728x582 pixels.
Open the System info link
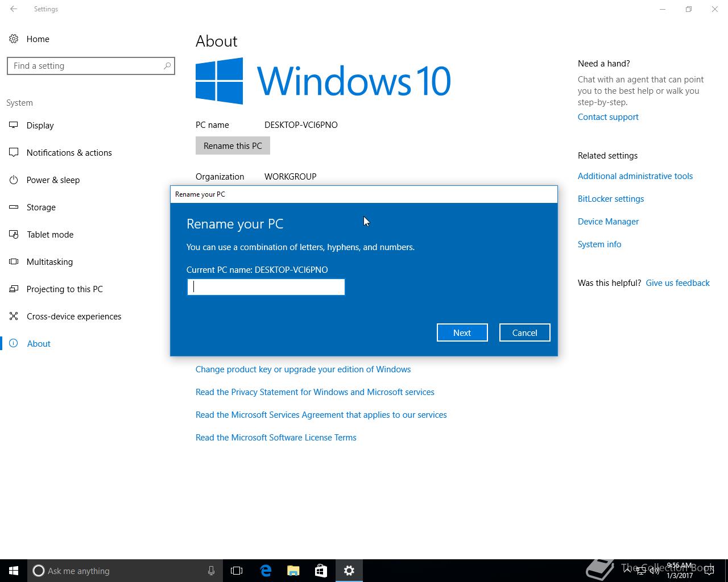pyautogui.click(x=599, y=244)
